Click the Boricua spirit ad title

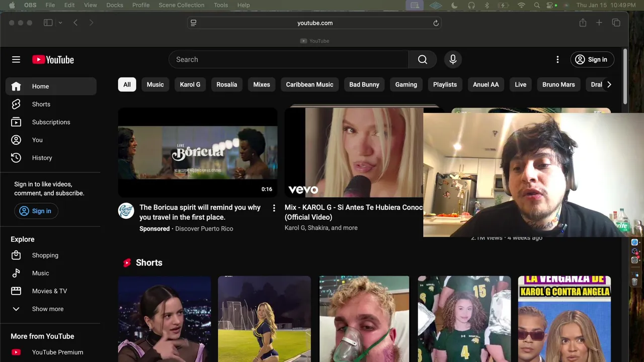tap(200, 212)
